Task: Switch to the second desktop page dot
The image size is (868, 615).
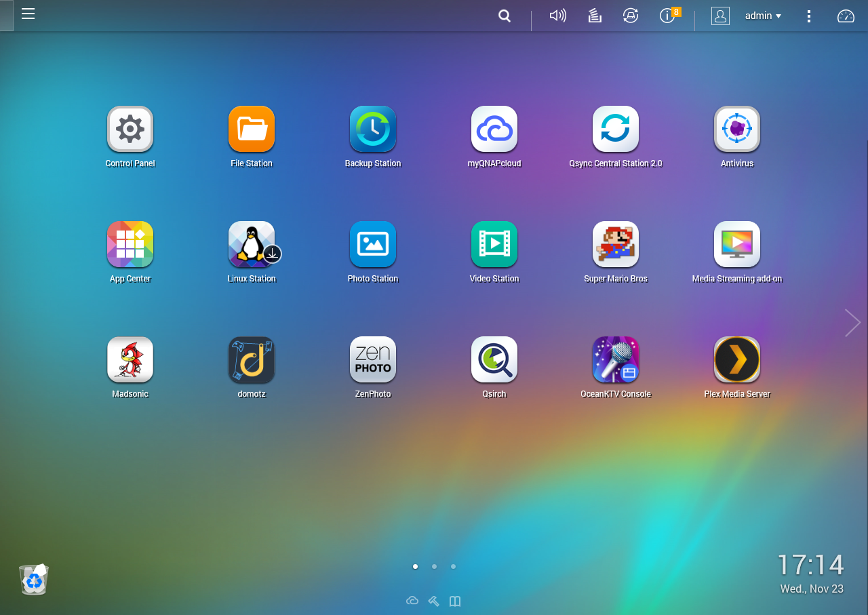Action: [434, 566]
